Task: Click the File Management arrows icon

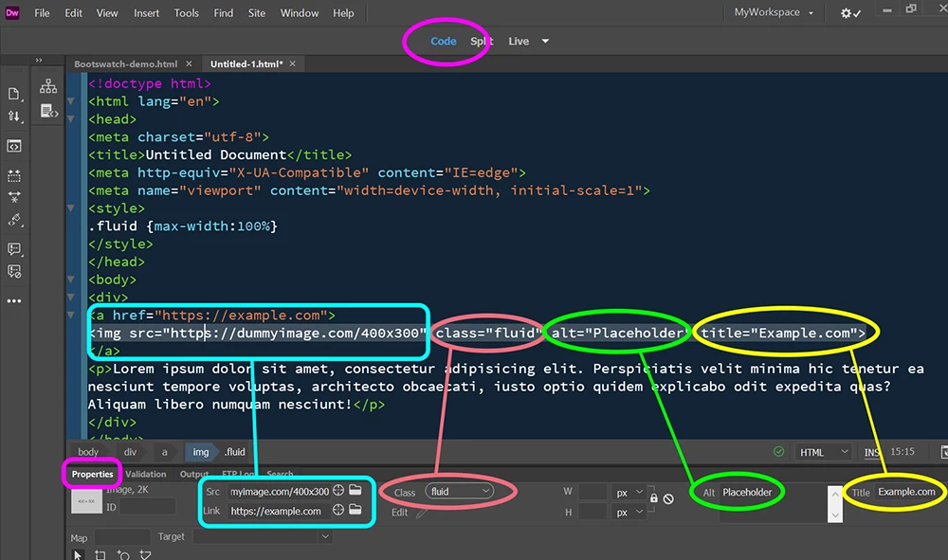Action: pos(14,116)
